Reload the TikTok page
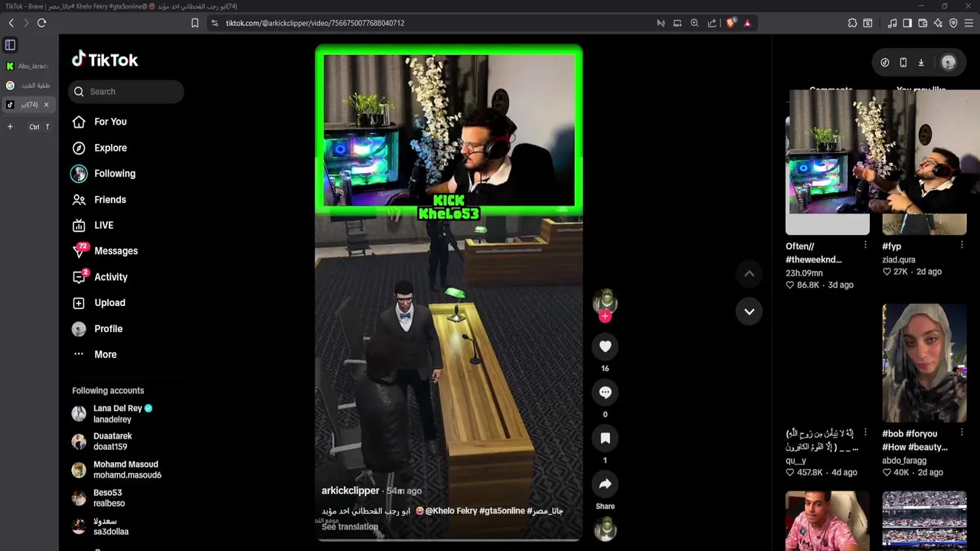Screen dimensions: 980x551 pos(41,23)
